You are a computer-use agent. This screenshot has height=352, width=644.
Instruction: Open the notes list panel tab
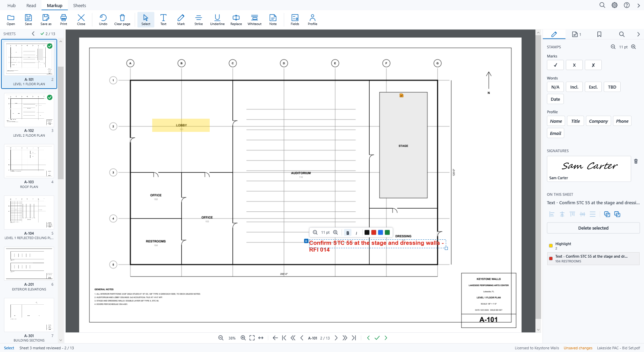click(576, 34)
